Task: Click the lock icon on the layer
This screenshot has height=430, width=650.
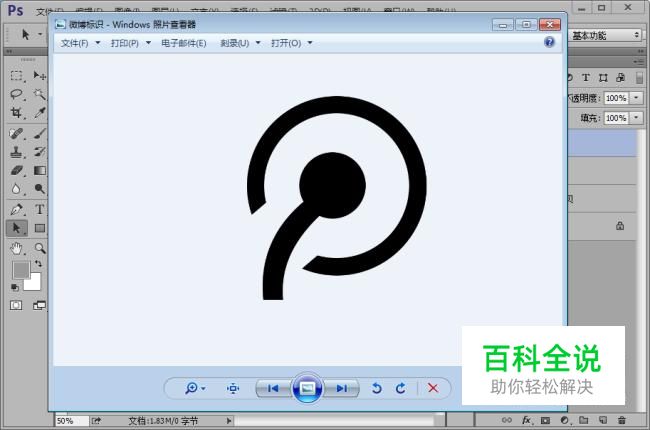Action: [x=620, y=226]
